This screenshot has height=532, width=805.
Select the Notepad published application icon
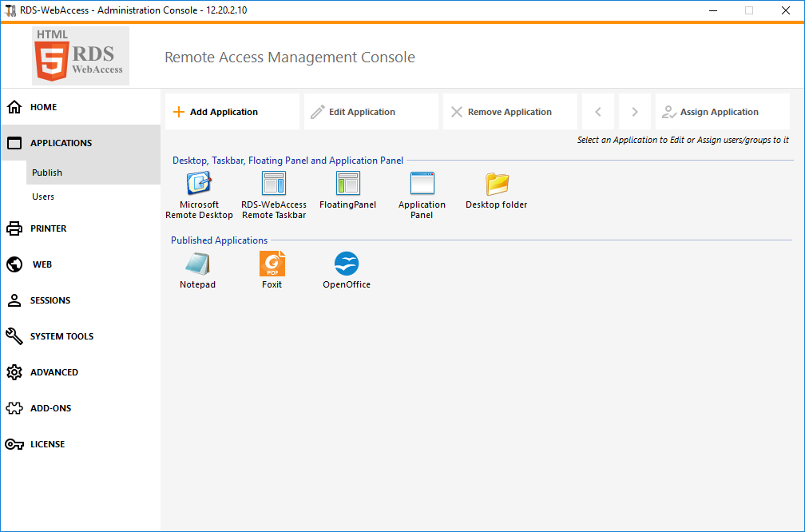point(197,264)
